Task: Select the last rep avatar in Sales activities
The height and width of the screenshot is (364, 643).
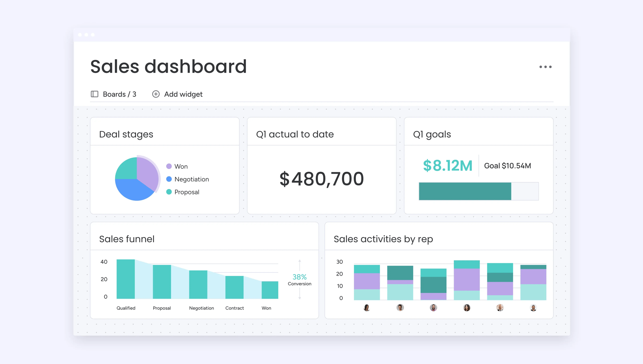Action: 533,307
